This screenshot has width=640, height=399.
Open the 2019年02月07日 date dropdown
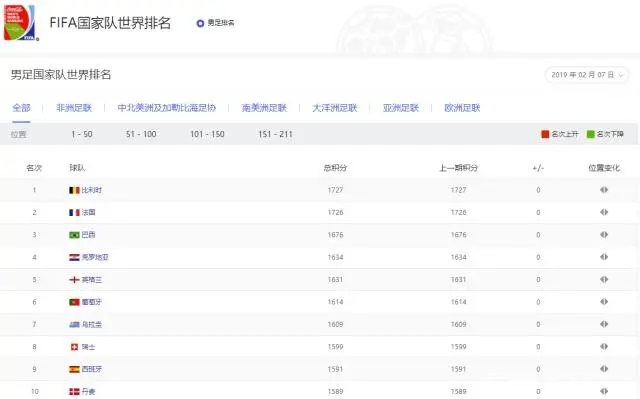click(x=587, y=75)
